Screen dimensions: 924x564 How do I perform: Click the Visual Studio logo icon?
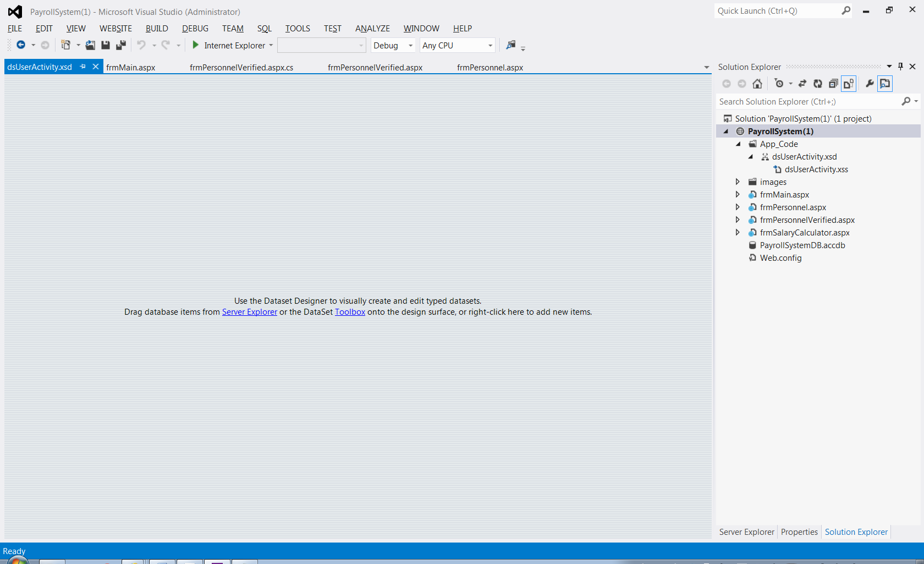(x=15, y=12)
